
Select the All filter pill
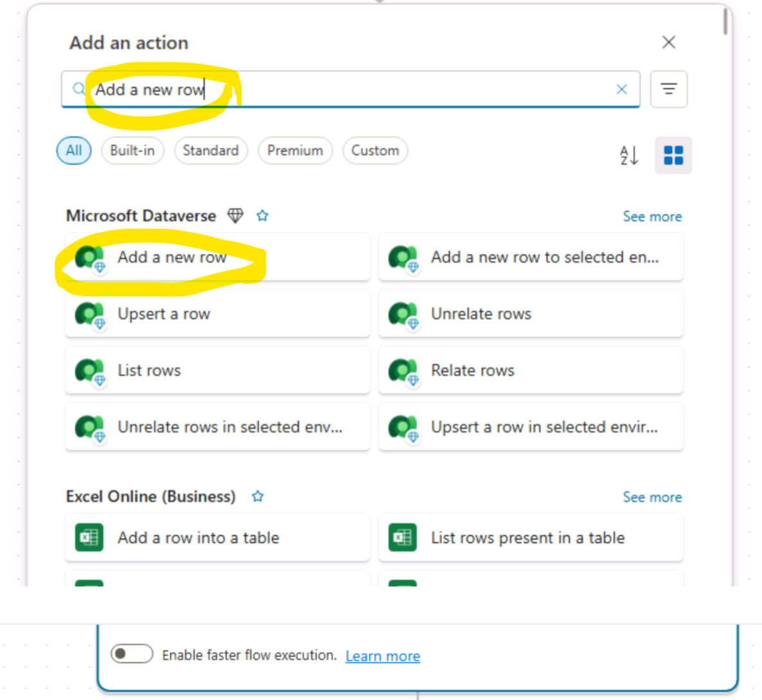click(74, 150)
